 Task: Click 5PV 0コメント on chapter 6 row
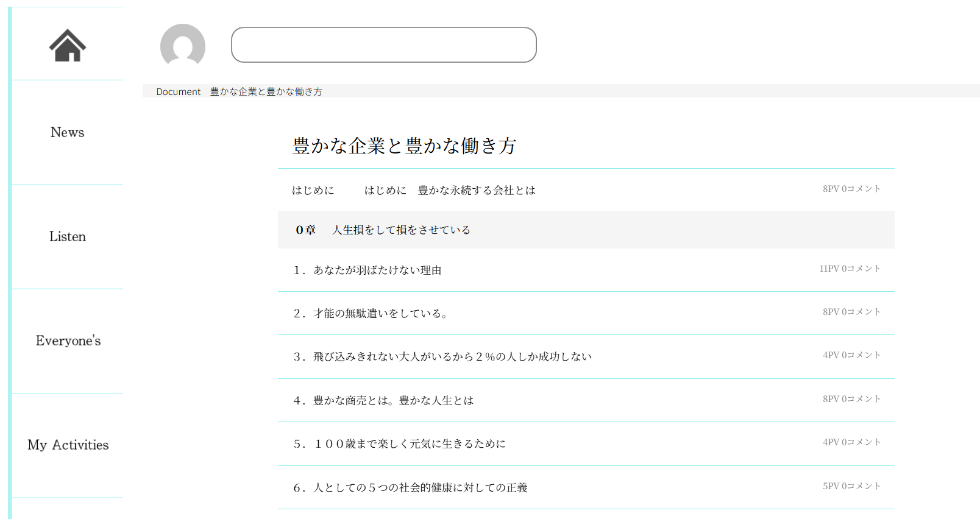tap(851, 486)
